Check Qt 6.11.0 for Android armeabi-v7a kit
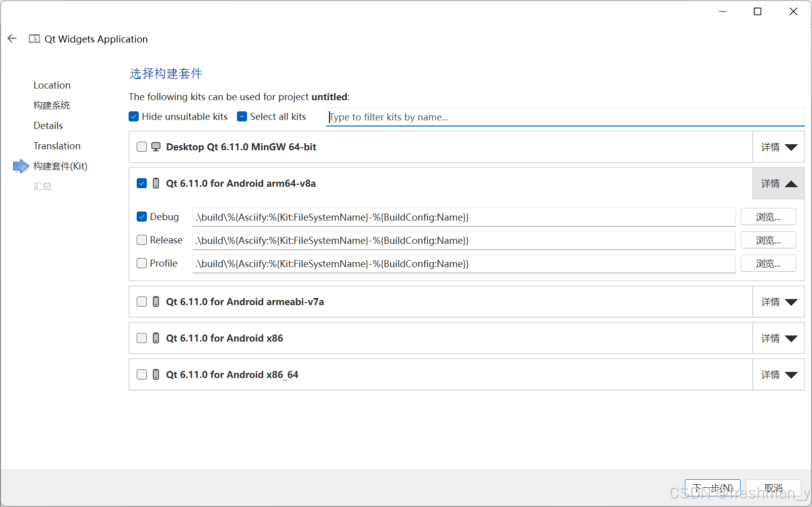The height and width of the screenshot is (507, 812). point(142,302)
